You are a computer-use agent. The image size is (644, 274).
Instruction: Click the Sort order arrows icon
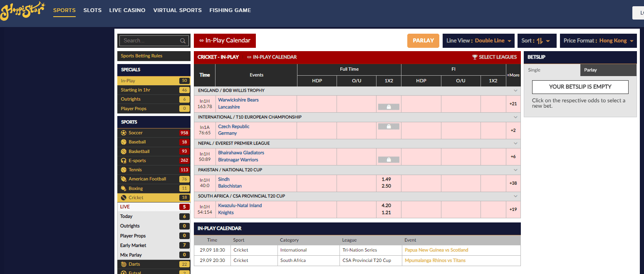[x=540, y=41]
